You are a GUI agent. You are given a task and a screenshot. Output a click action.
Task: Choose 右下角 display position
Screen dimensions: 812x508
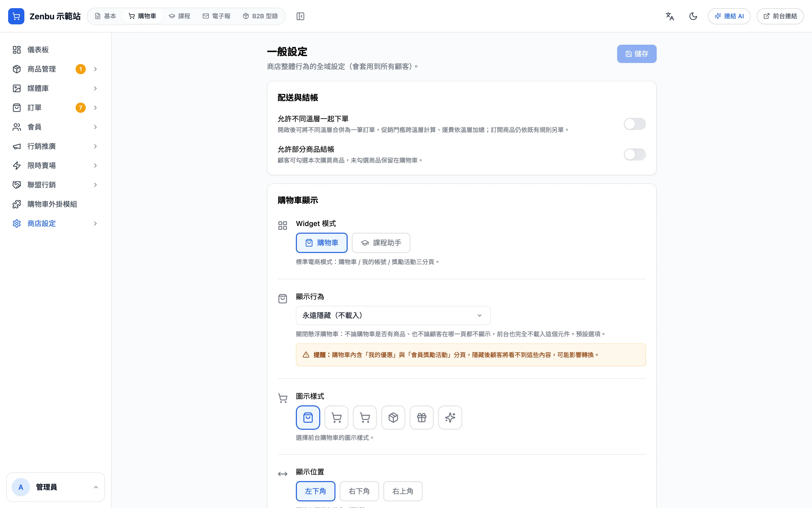tap(359, 491)
